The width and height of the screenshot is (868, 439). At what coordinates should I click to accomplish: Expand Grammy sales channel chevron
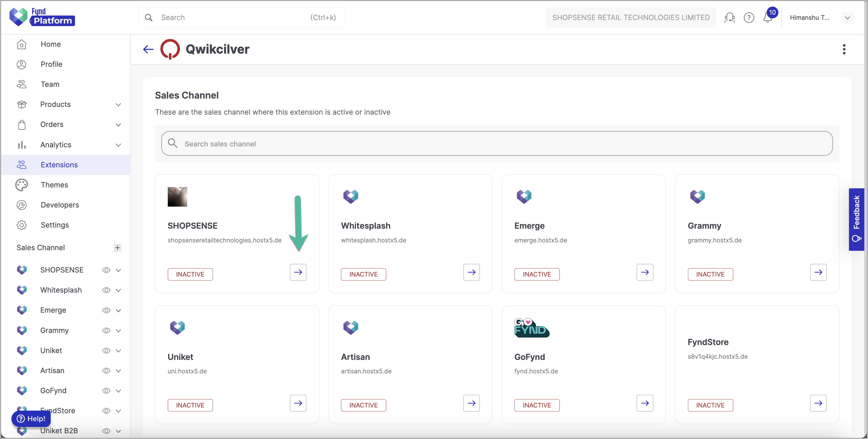click(x=118, y=330)
